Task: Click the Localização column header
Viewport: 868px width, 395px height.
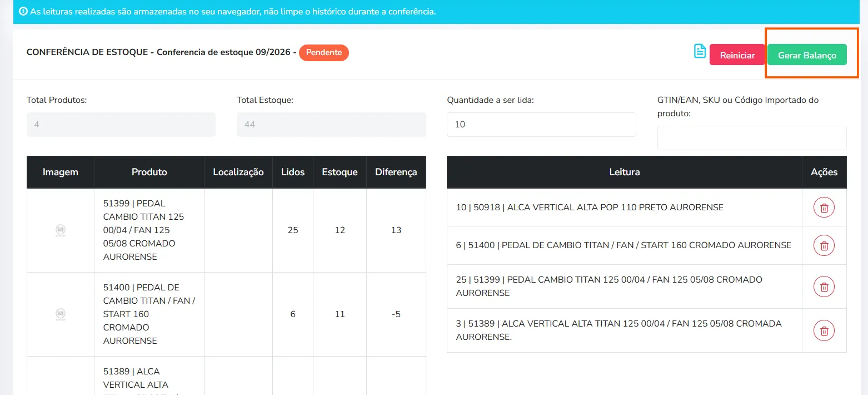Action: [238, 172]
